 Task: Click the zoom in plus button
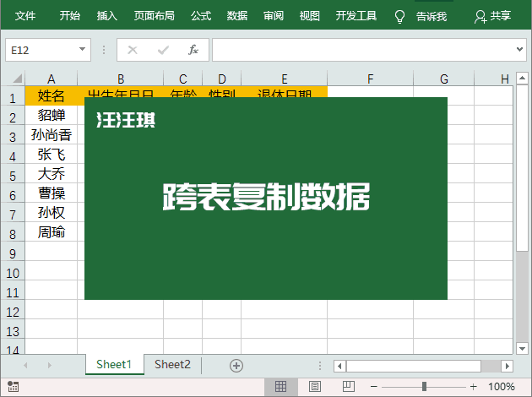[473, 387]
